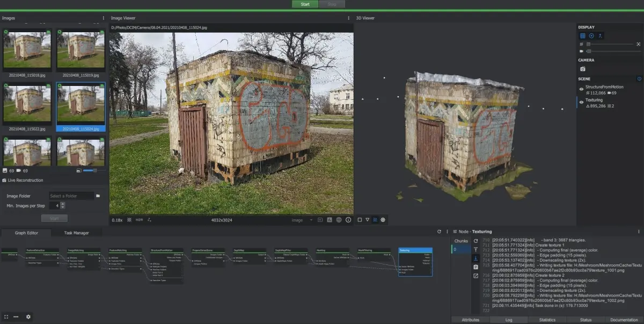Click the green Start button at top
The height and width of the screenshot is (324, 644).
pos(305,4)
